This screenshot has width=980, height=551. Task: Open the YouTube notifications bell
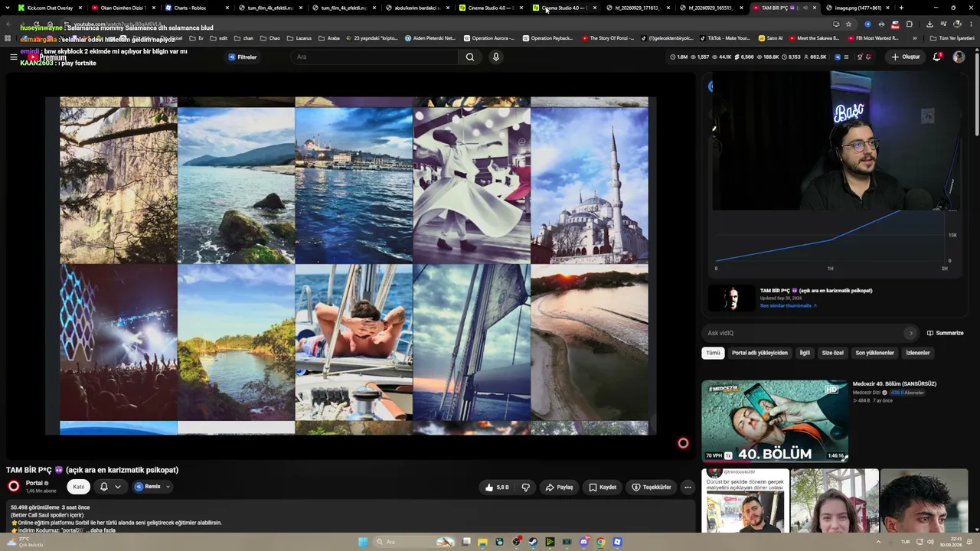tap(937, 57)
